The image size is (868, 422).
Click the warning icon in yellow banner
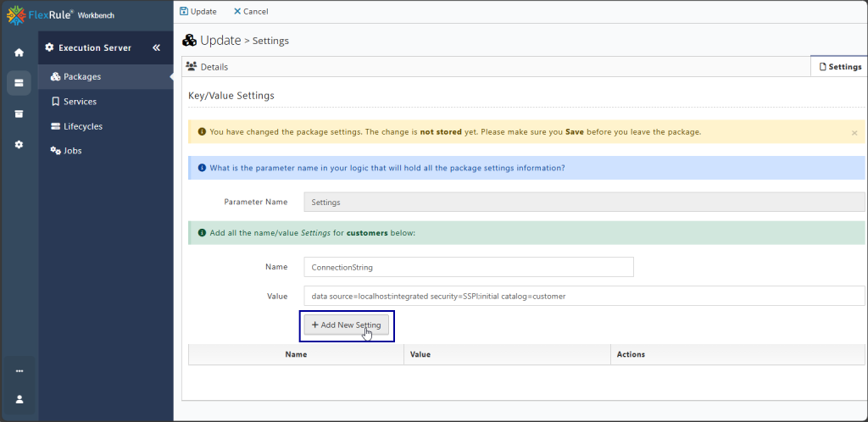click(202, 132)
